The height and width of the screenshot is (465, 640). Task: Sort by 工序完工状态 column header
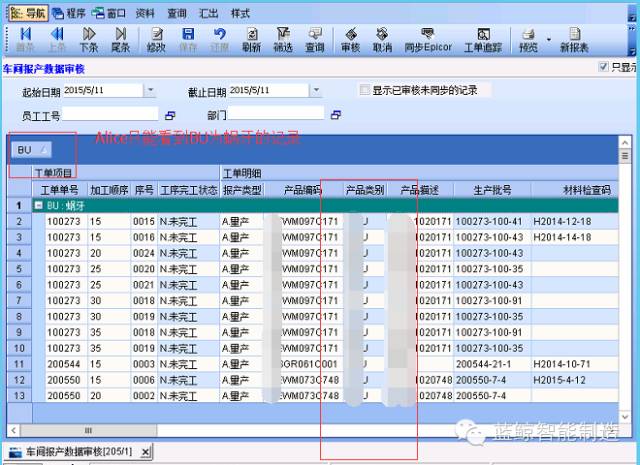[189, 190]
